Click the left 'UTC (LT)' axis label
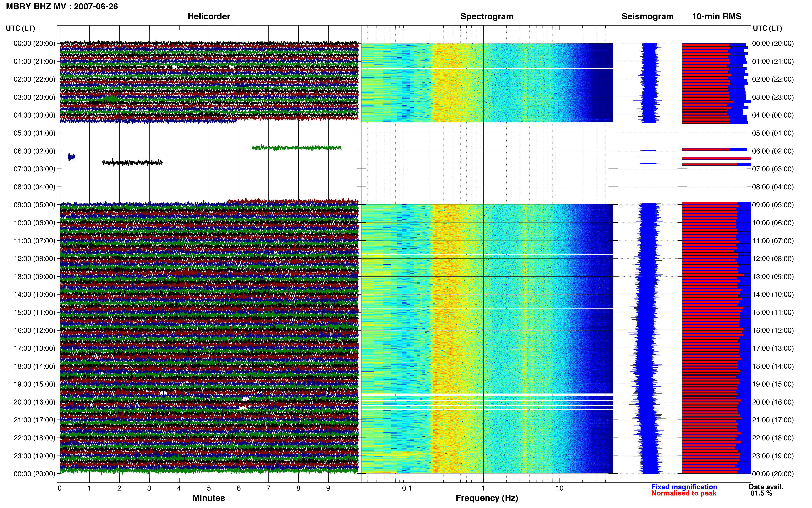The width and height of the screenshot is (812, 508). pos(21,28)
